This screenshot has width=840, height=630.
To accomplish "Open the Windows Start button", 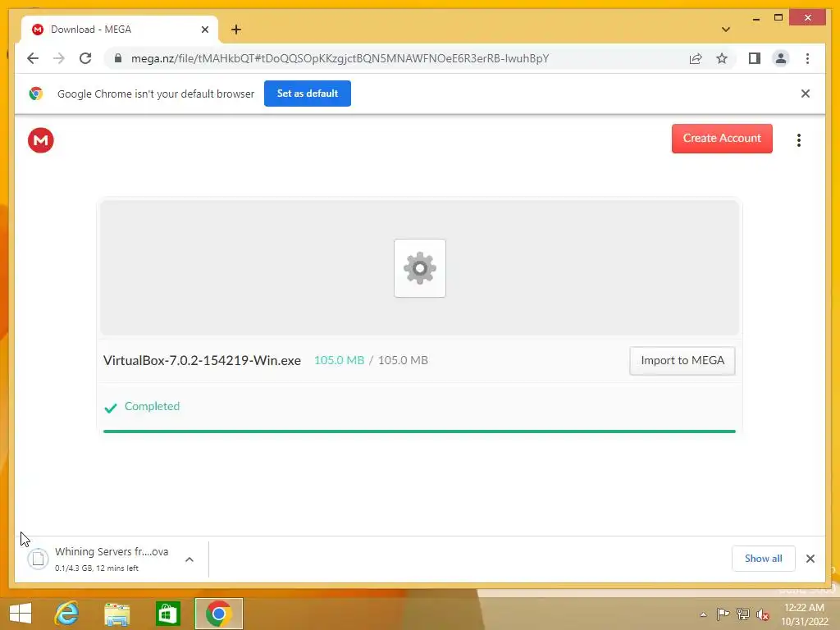I will (21, 614).
